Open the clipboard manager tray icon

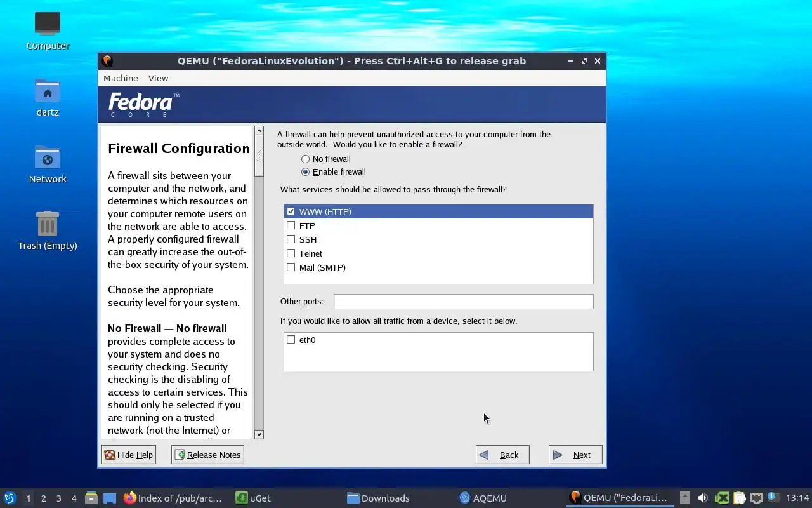(x=739, y=498)
